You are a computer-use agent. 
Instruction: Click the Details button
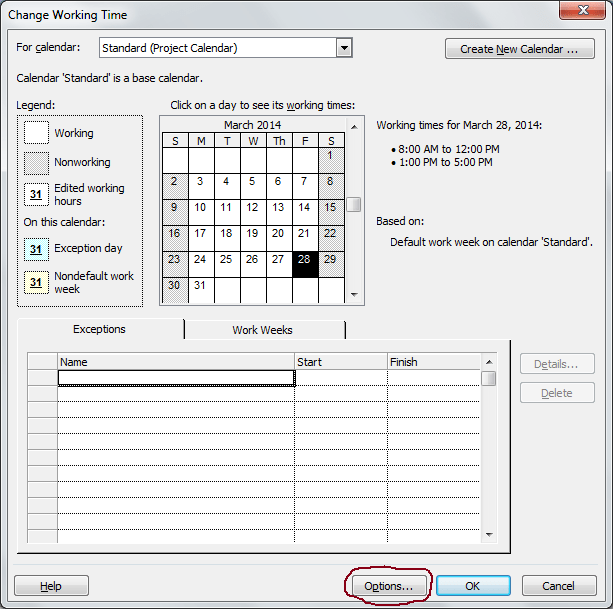(x=557, y=364)
